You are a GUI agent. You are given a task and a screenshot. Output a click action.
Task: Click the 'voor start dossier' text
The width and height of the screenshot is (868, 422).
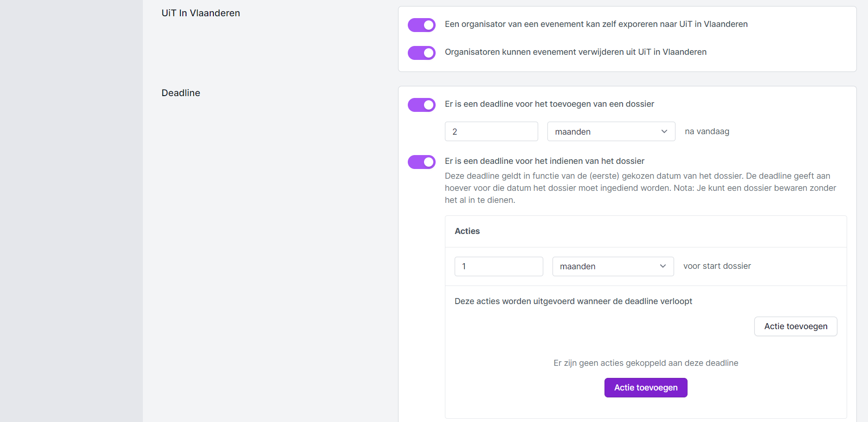[x=717, y=266]
